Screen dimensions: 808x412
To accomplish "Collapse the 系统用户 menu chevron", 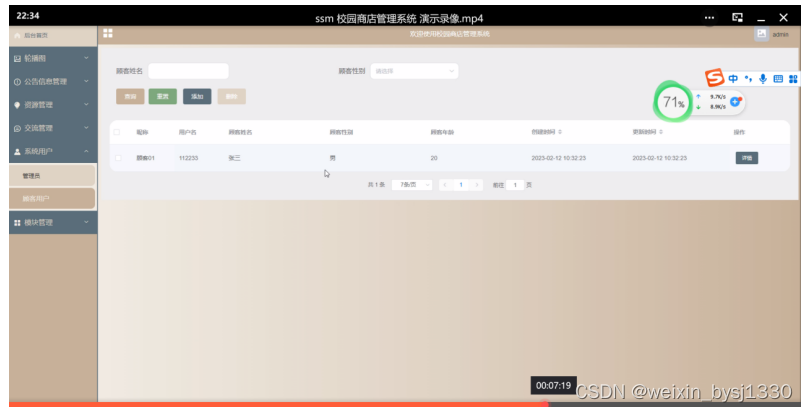I will pos(86,151).
